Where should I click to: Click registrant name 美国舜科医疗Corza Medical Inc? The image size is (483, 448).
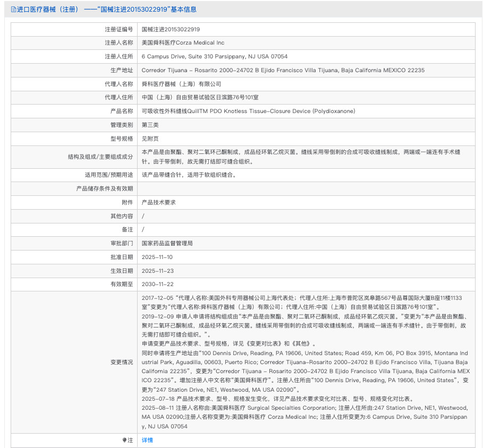pos(183,42)
